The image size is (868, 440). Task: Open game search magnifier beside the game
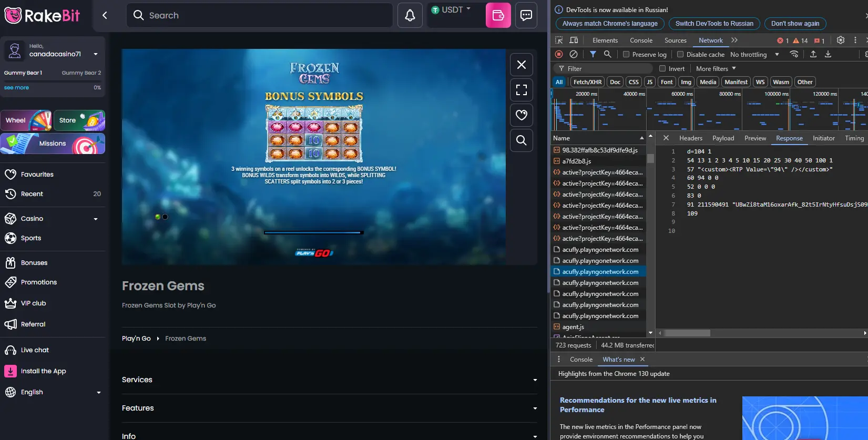click(521, 140)
